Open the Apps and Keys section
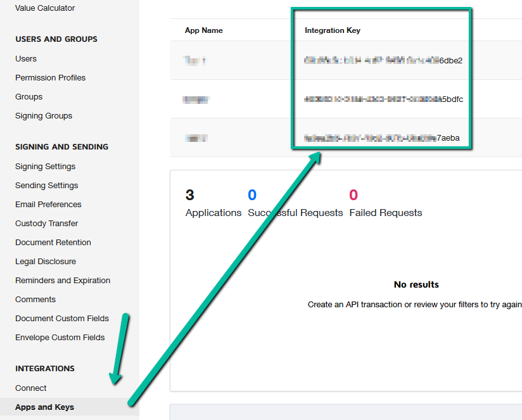Viewport: 522px width, 420px height. click(44, 407)
